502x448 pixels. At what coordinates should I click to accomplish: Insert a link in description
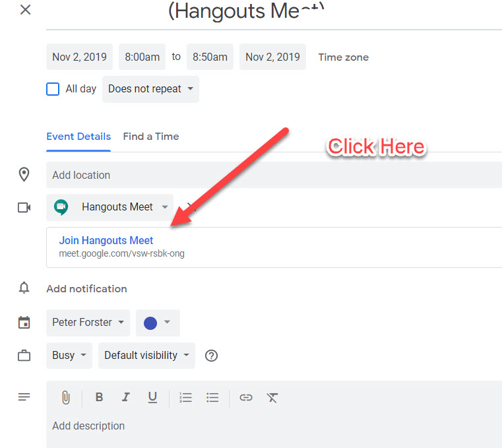tap(246, 397)
